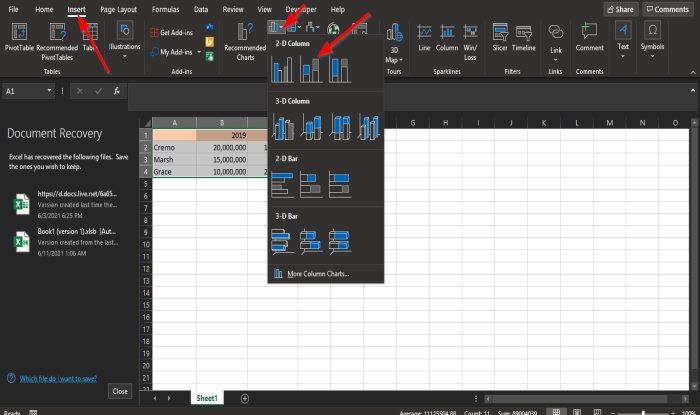Expand the Name Box dropdown
This screenshot has width=700, height=415.
click(49, 91)
